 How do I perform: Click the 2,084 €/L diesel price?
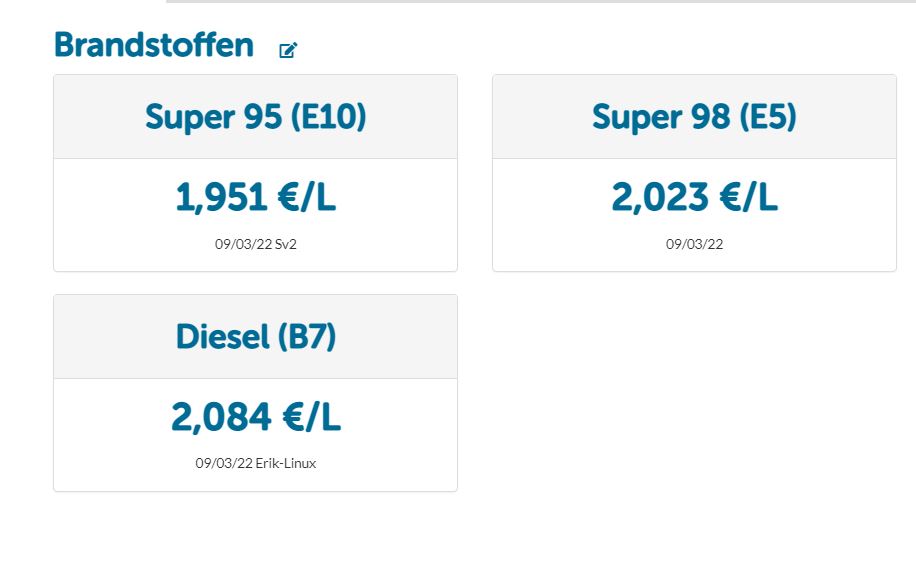pos(255,417)
